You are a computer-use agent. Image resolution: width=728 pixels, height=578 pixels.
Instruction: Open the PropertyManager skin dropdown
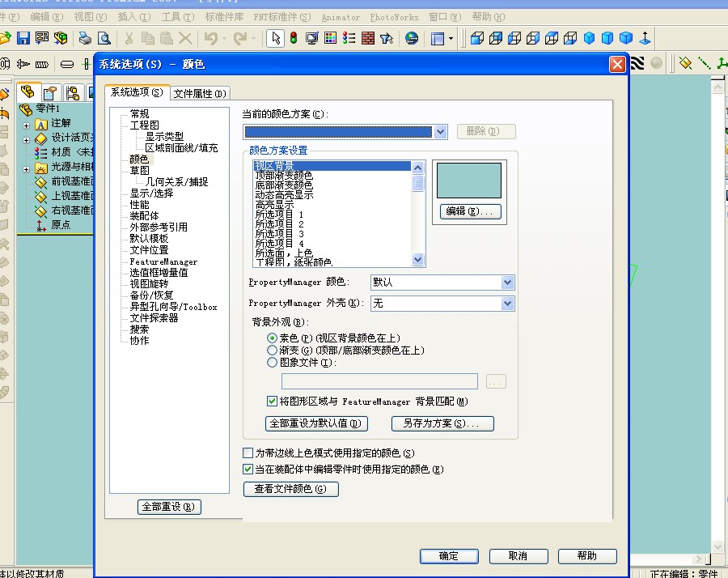507,304
